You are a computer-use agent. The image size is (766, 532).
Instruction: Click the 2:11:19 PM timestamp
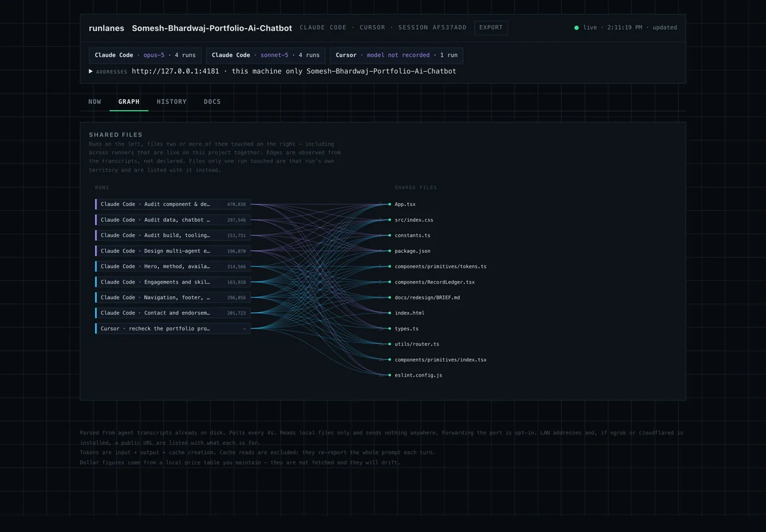tap(624, 27)
